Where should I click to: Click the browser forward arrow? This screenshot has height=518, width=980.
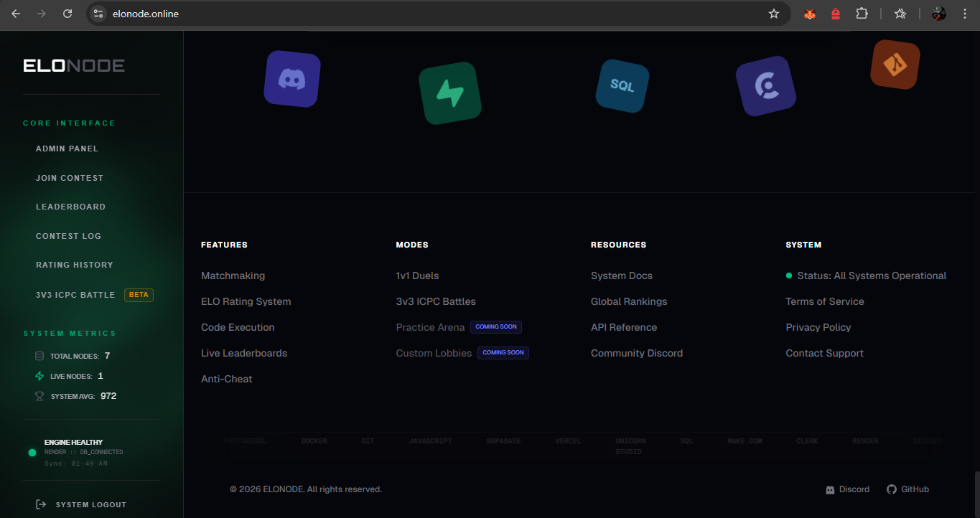tap(42, 14)
